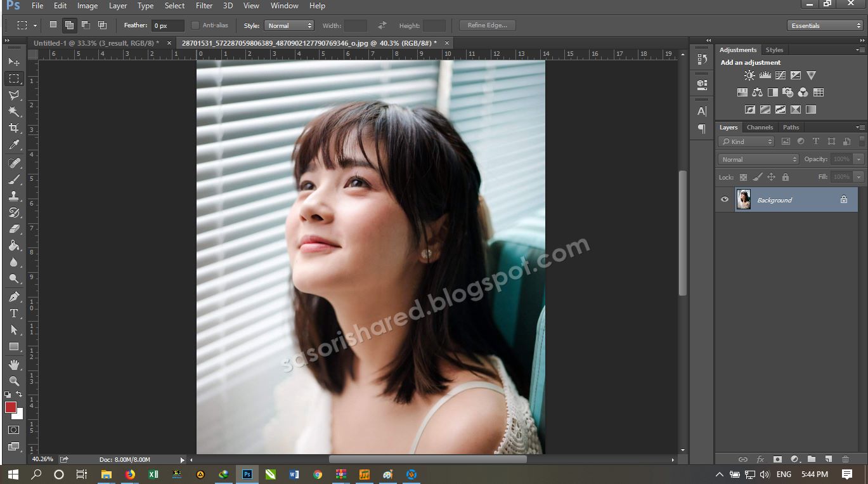
Task: Expand the status bar Doc info arrow
Action: pyautogui.click(x=183, y=459)
